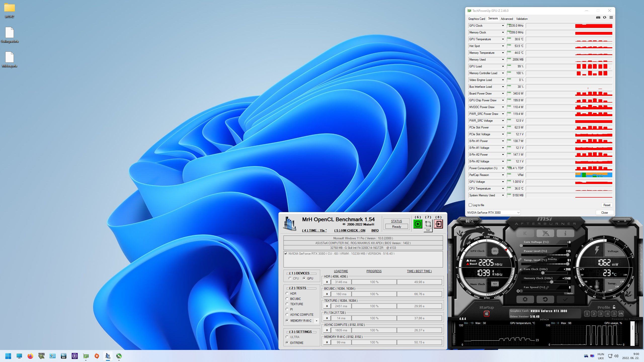The width and height of the screenshot is (644, 362).
Task: Open the Afterburner OC Scanner icon
Action: point(469,221)
